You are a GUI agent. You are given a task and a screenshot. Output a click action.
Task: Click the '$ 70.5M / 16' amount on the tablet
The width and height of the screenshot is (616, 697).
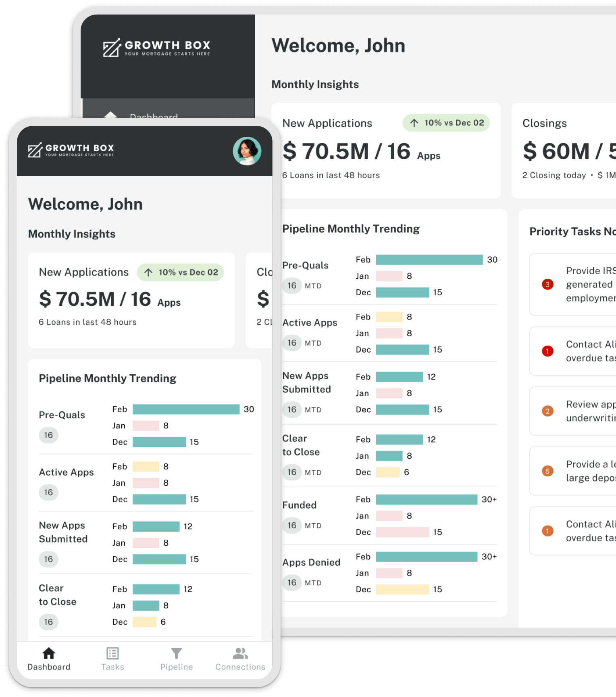(346, 152)
